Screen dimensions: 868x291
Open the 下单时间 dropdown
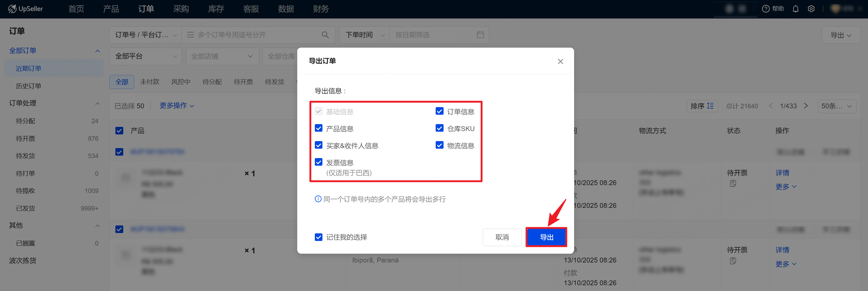point(364,35)
